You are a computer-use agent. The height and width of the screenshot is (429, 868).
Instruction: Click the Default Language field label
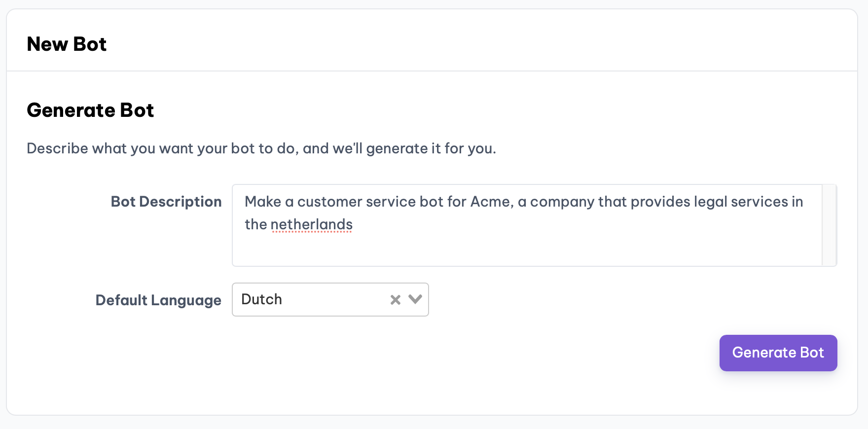(x=158, y=300)
